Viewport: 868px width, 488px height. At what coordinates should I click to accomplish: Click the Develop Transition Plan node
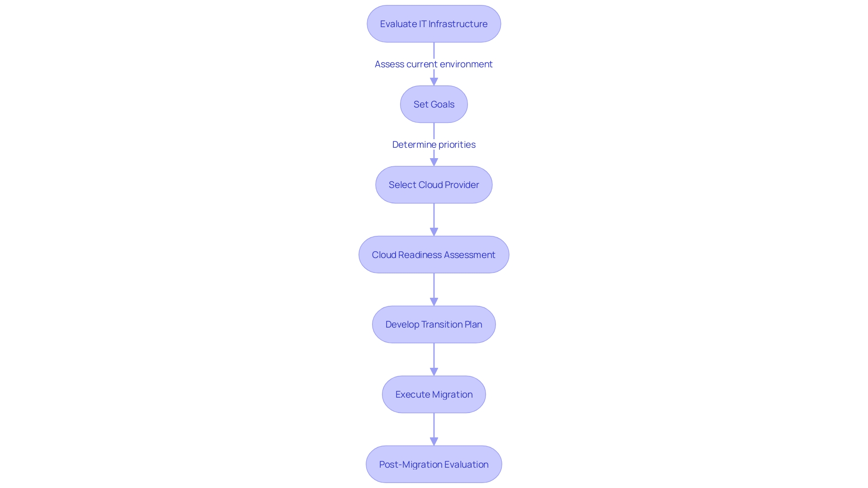tap(434, 325)
